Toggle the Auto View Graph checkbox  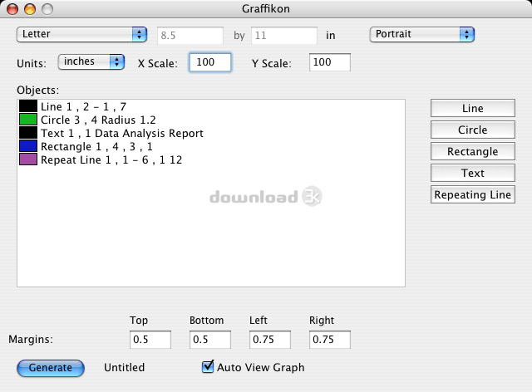(208, 367)
